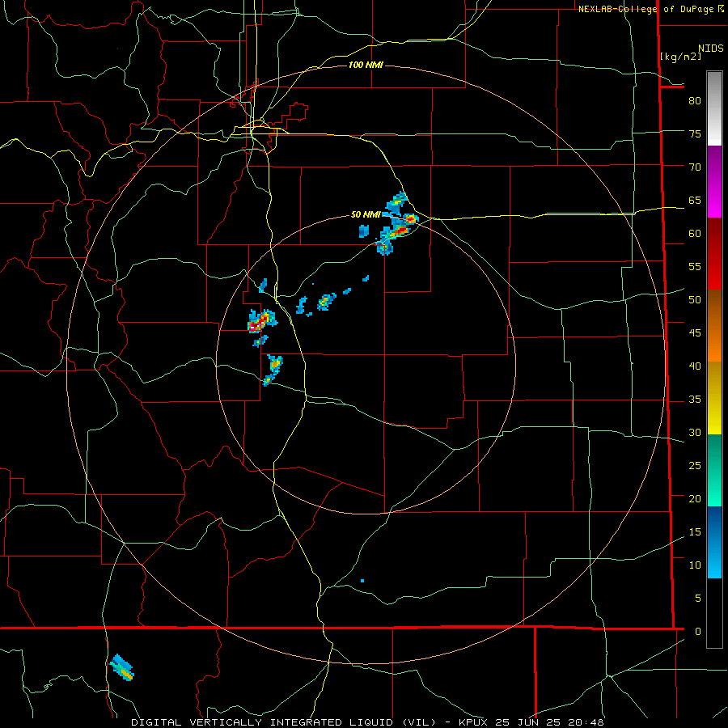Click the brown-orange segment of the color bar
Image resolution: width=728 pixels, height=728 pixels.
point(714,325)
